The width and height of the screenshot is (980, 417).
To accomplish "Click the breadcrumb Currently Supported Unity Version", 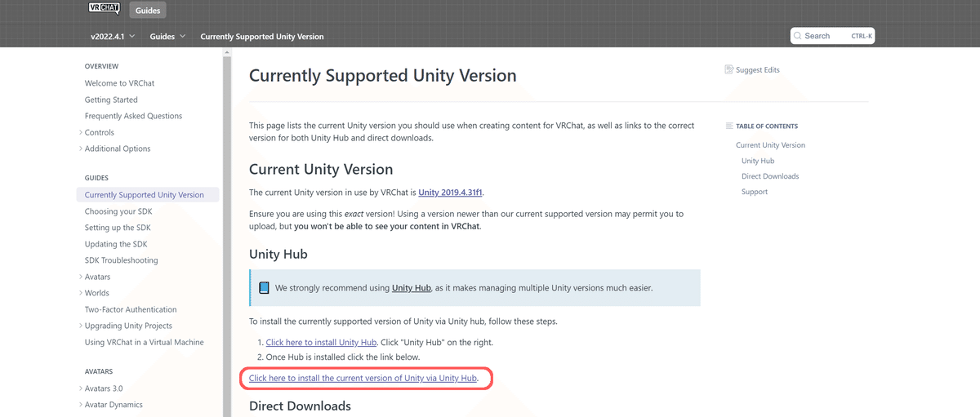I will 262,36.
